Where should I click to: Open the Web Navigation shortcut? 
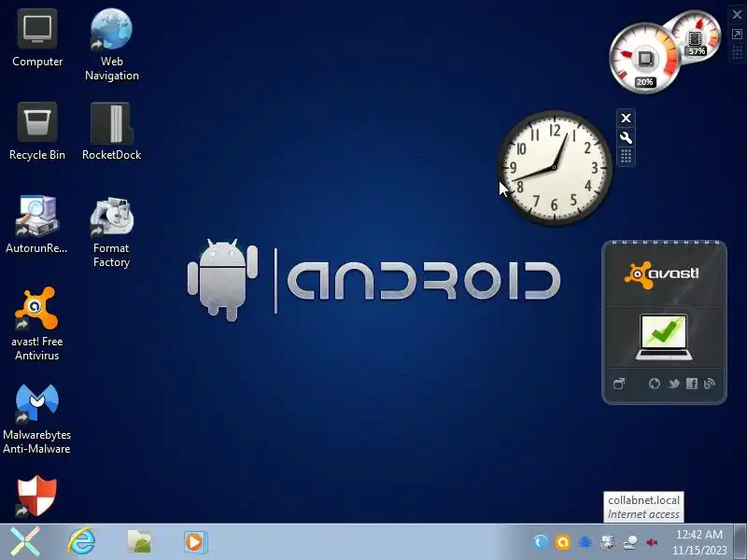pyautogui.click(x=111, y=45)
